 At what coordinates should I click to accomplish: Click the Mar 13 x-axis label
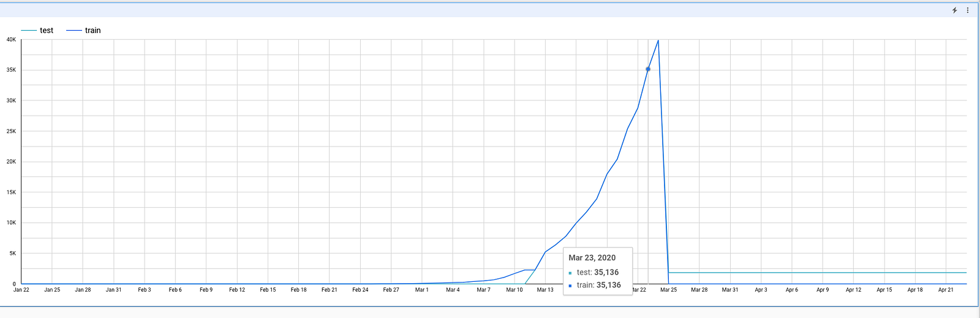pos(545,290)
